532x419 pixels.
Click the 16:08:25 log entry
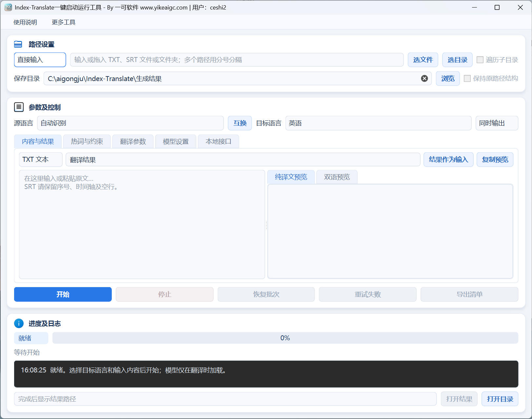coord(125,370)
